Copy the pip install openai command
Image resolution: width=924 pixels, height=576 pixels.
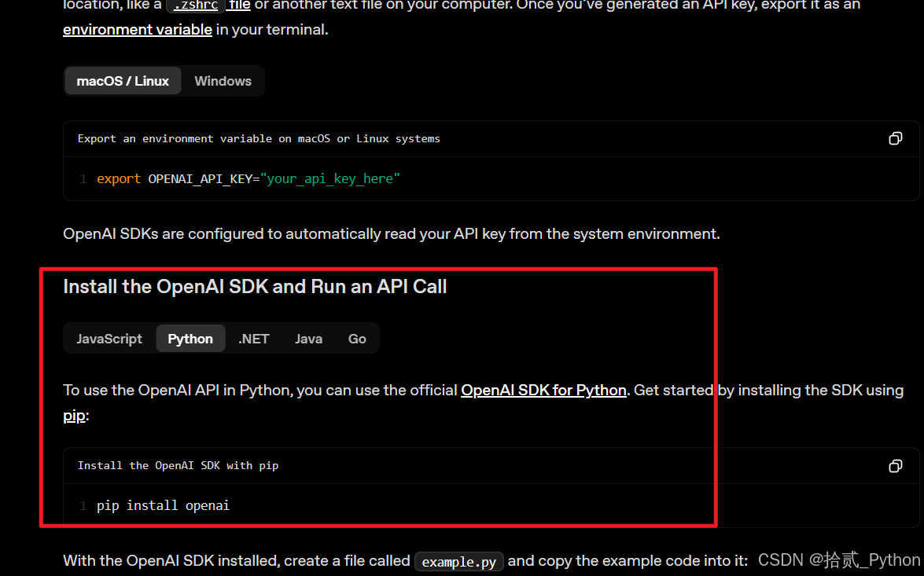click(x=895, y=466)
